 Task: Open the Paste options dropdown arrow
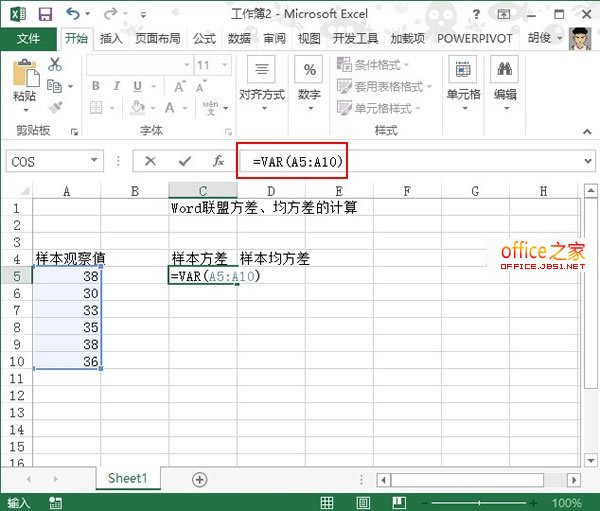point(26,110)
